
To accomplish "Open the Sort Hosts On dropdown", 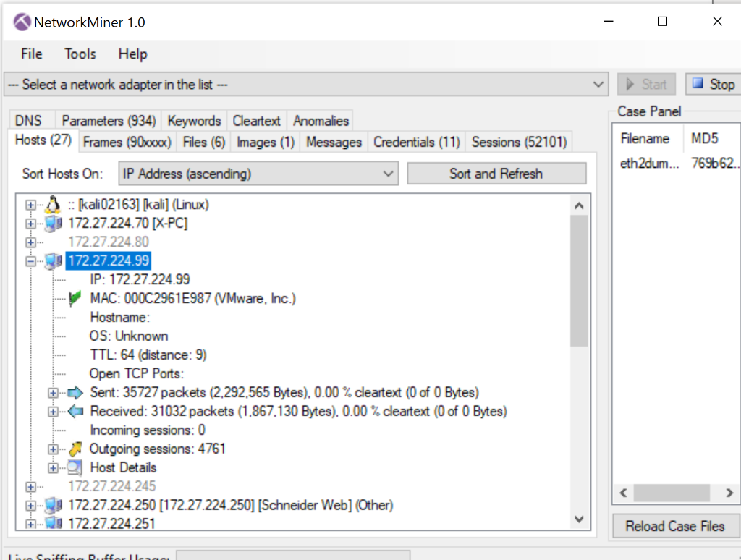I will 258,174.
